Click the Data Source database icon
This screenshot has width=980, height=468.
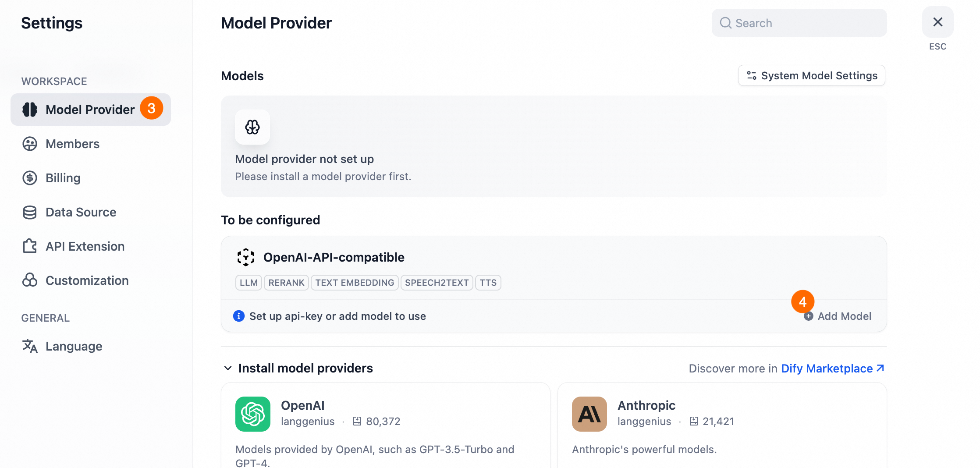tap(30, 212)
